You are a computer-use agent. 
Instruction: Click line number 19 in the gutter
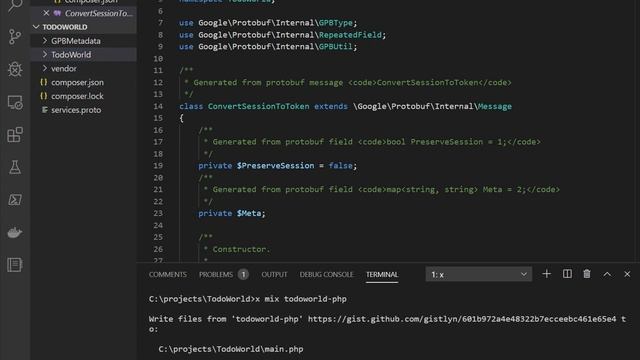pos(158,166)
